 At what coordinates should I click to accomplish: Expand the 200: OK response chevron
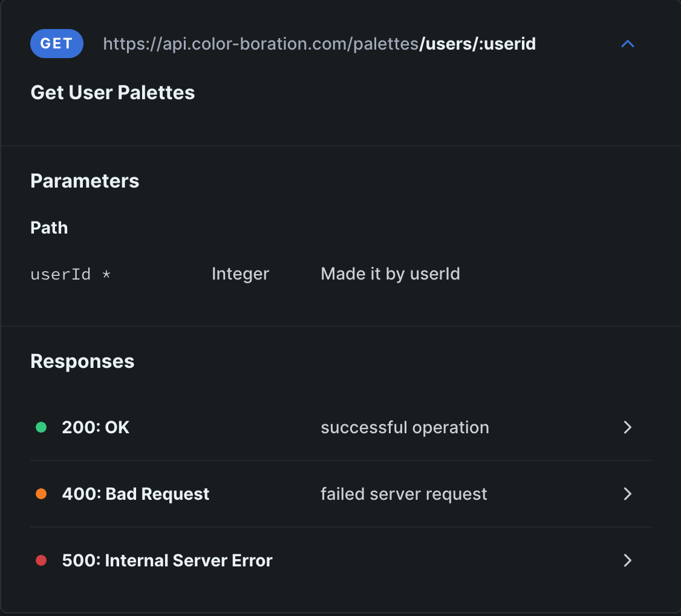point(628,427)
